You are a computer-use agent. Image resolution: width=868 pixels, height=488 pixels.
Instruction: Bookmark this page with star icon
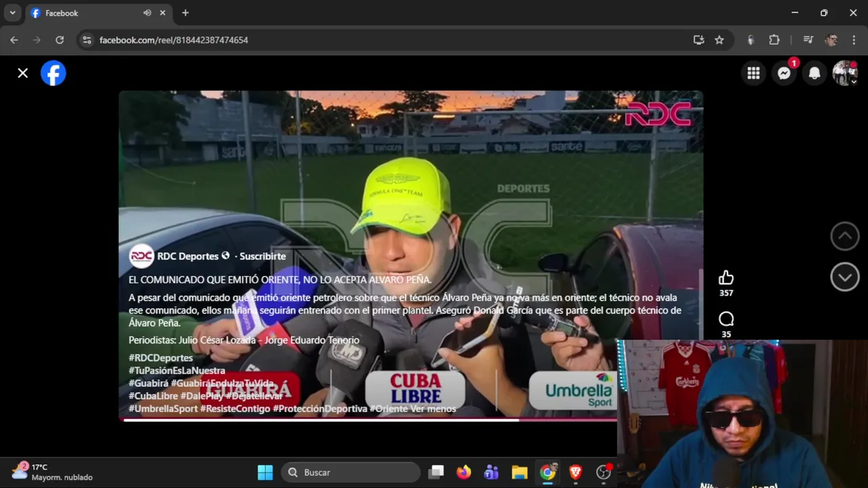(x=719, y=40)
